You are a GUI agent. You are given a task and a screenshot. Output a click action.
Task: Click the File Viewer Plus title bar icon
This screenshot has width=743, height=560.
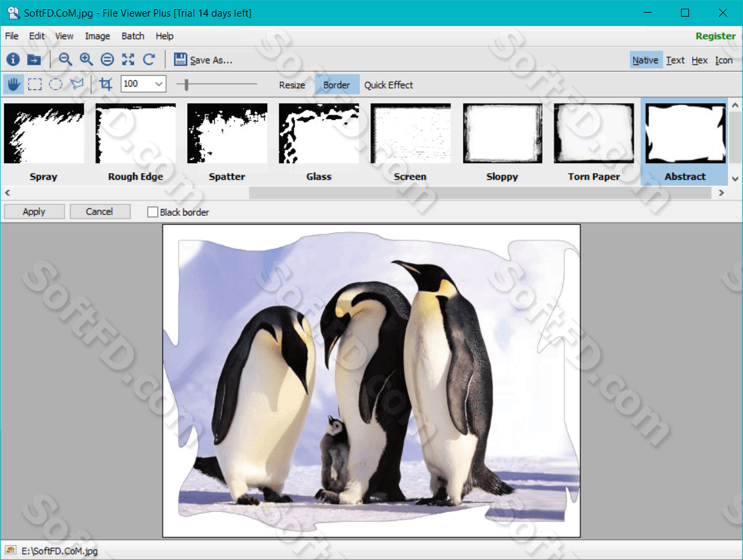(x=13, y=13)
